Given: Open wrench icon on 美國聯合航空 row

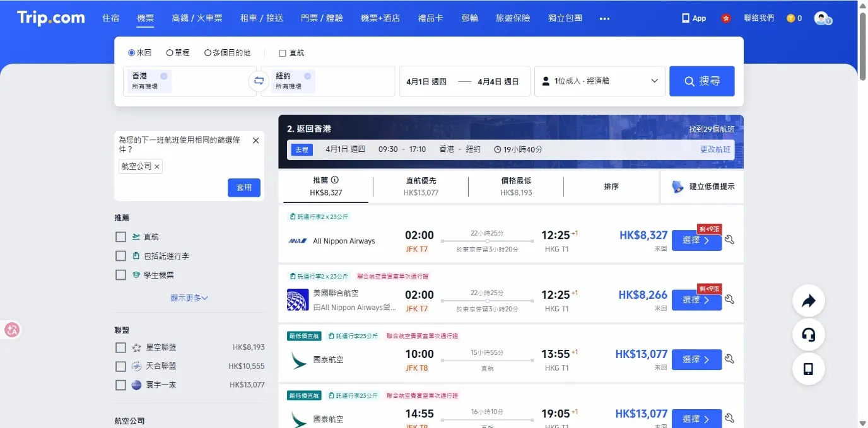Looking at the screenshot, I should point(730,299).
